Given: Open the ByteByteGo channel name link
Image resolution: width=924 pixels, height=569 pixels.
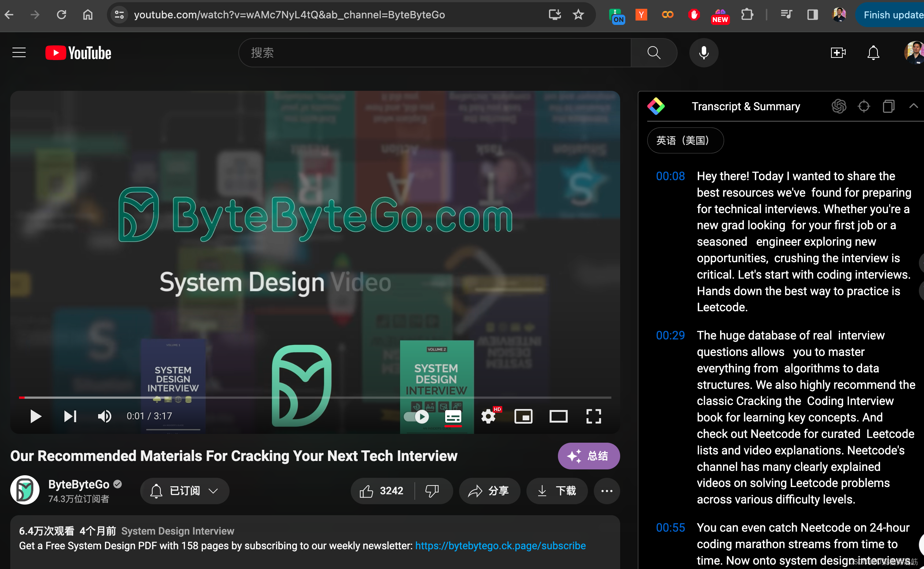Looking at the screenshot, I should point(79,484).
